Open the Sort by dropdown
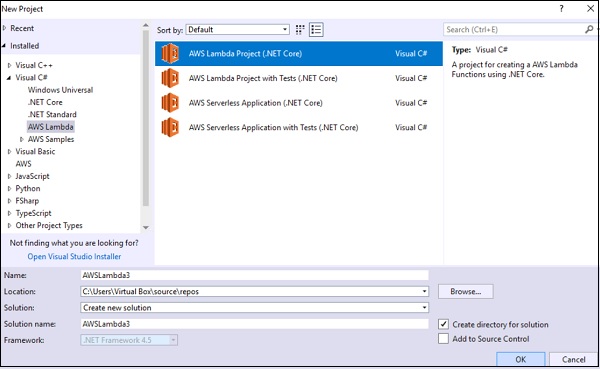600x369 pixels. pyautogui.click(x=238, y=29)
